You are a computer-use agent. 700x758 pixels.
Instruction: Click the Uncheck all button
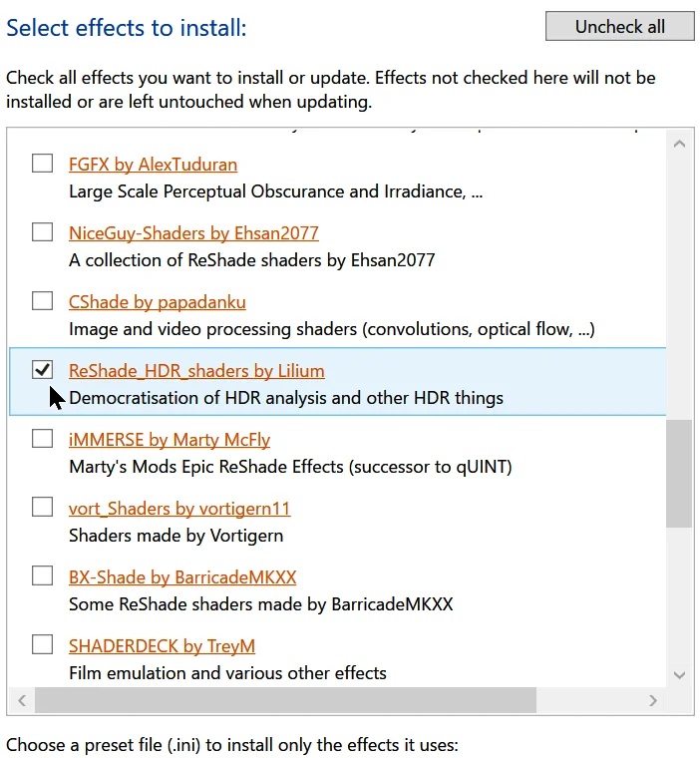pyautogui.click(x=620, y=26)
